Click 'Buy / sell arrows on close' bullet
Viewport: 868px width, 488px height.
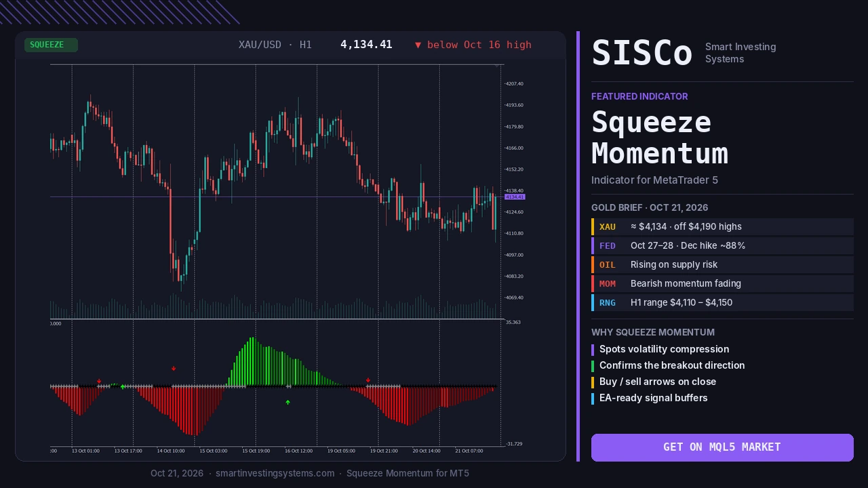pyautogui.click(x=658, y=382)
